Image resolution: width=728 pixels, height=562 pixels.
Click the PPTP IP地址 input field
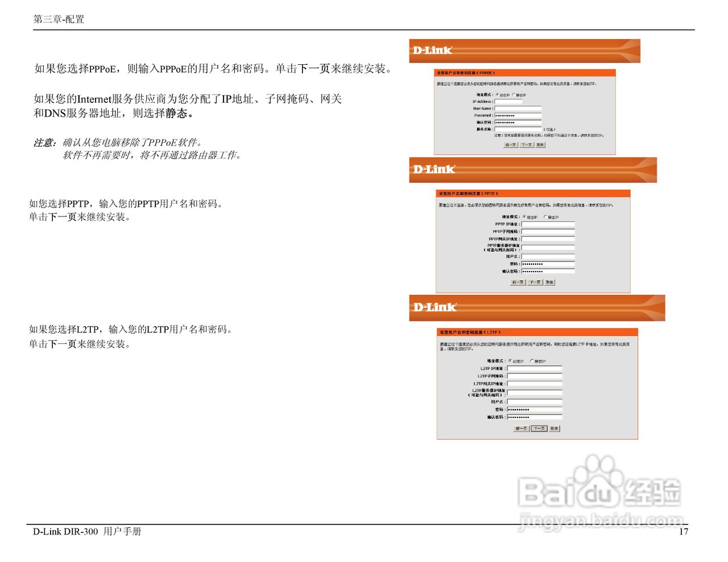point(548,224)
